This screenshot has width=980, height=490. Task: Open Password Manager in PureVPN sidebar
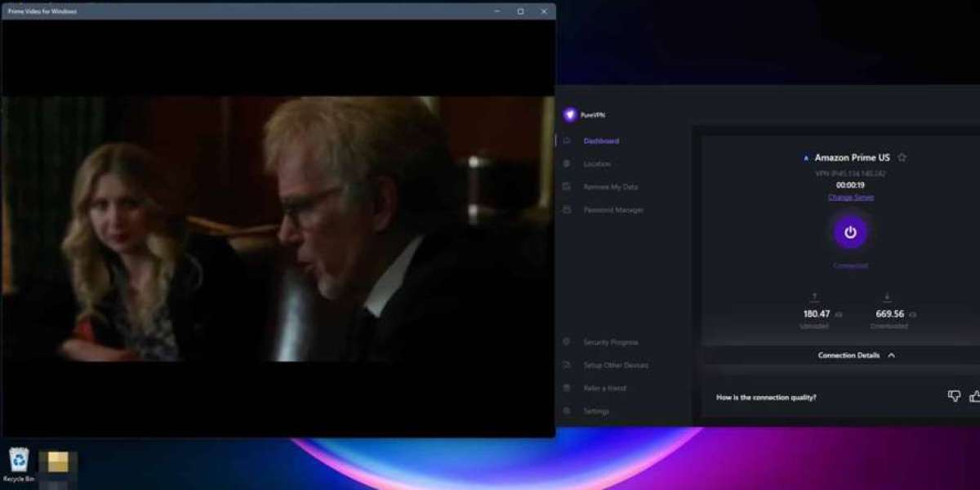613,210
